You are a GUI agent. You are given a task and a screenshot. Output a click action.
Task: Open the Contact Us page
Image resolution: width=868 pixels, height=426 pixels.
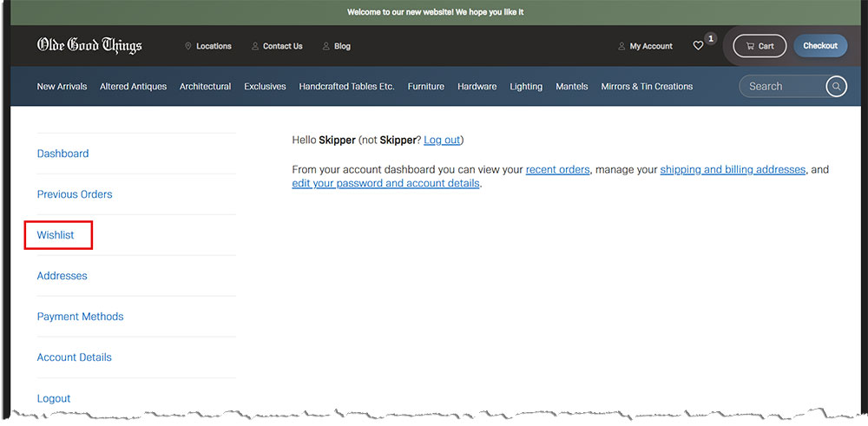(277, 46)
